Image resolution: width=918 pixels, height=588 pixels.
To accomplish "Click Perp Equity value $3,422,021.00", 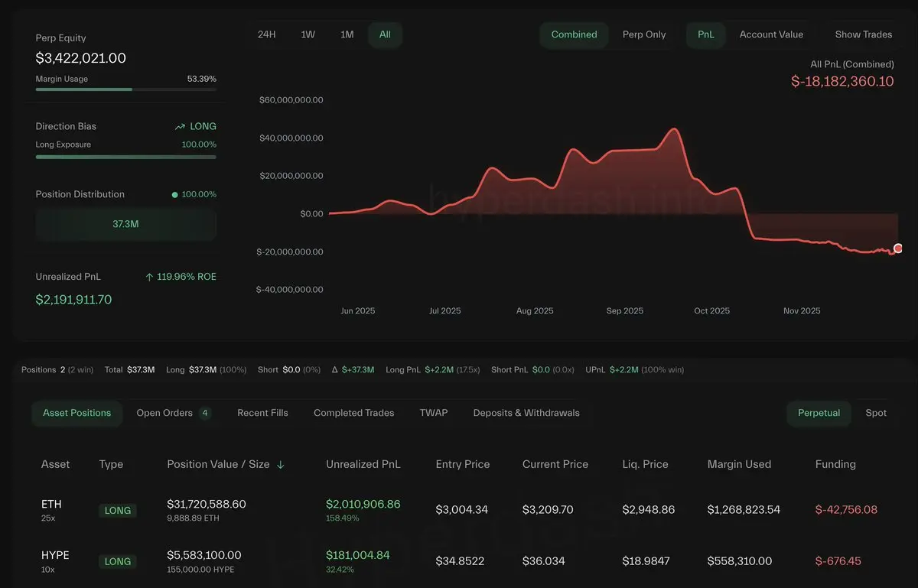I will tap(81, 58).
